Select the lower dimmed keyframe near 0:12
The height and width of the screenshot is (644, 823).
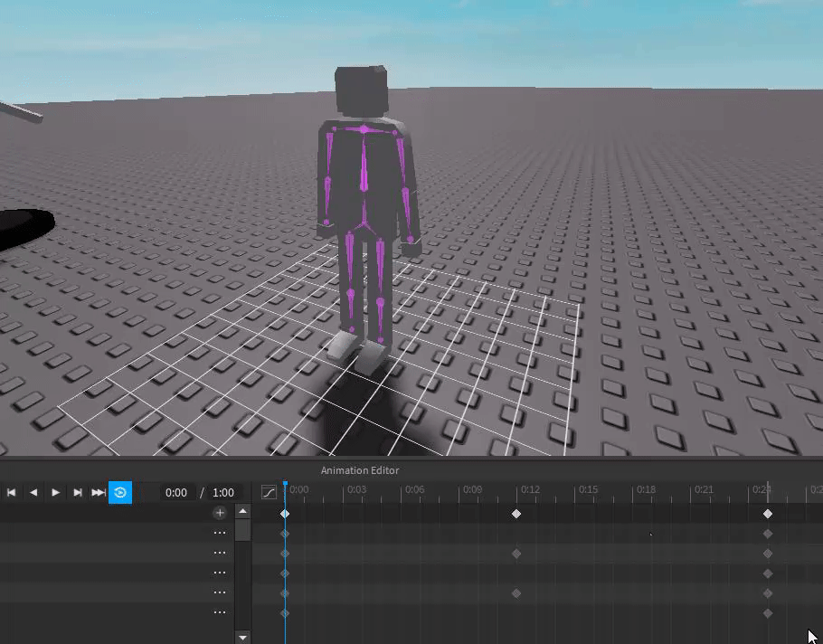click(x=516, y=593)
